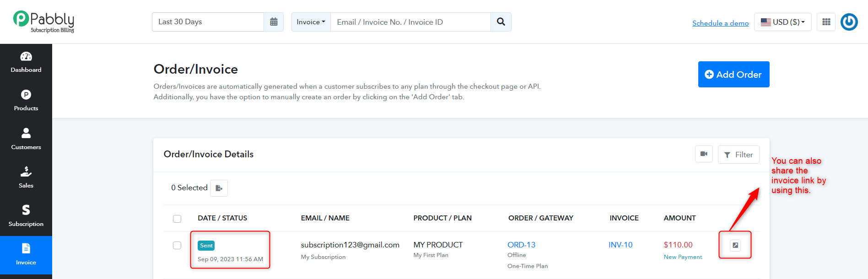This screenshot has height=279, width=868.
Task: Play the video tutorial camera icon
Action: [x=704, y=154]
